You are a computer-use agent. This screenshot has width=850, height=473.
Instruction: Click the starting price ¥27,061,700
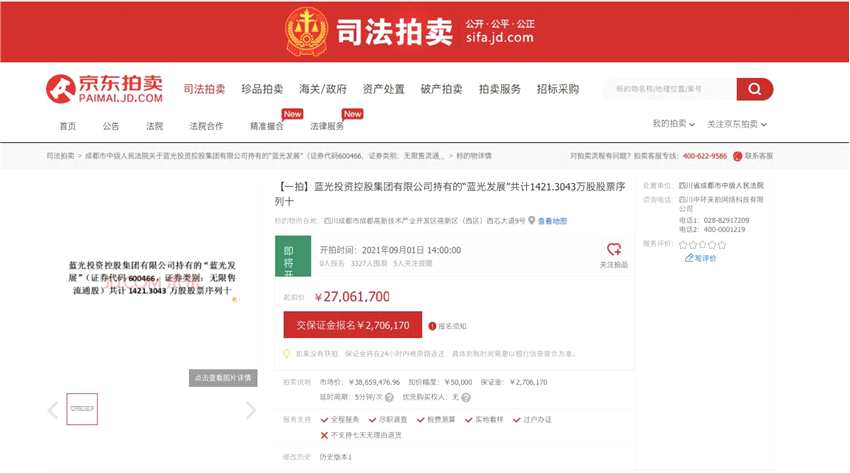352,297
